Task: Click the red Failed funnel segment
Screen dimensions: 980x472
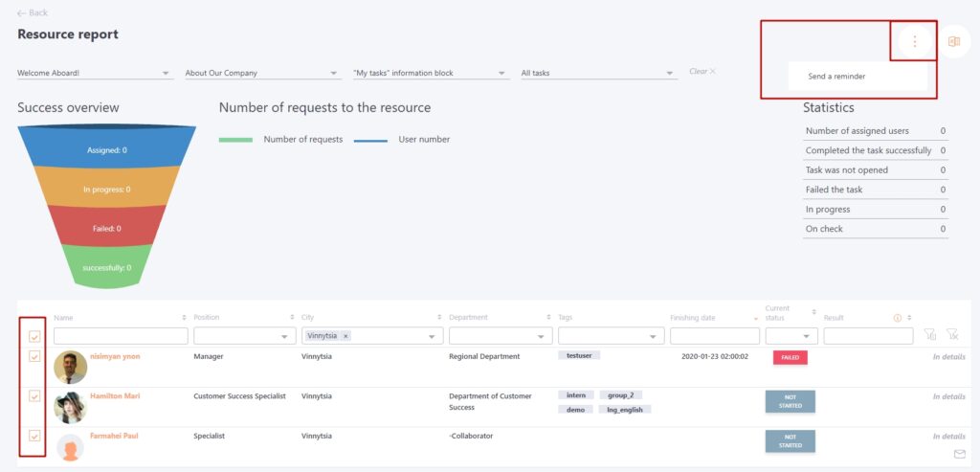Action: tap(107, 226)
